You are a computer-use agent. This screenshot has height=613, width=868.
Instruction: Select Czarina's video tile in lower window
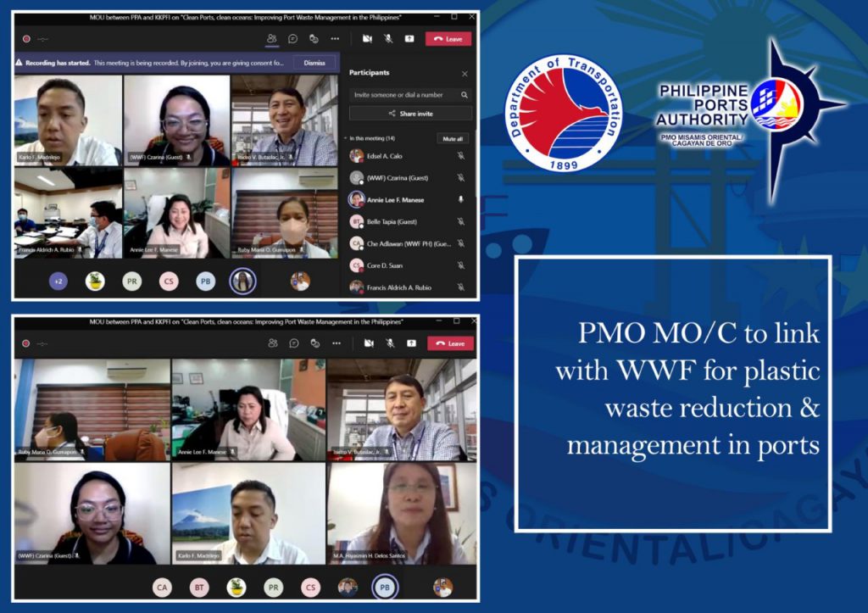92,514
